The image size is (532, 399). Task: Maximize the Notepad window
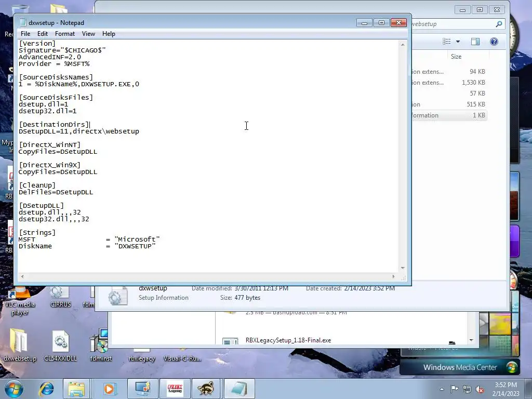[381, 23]
